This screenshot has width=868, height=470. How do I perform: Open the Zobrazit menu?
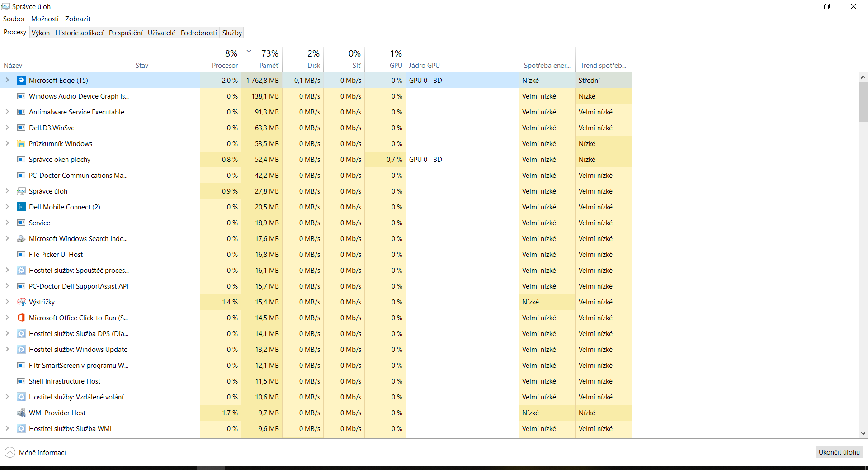click(x=78, y=19)
